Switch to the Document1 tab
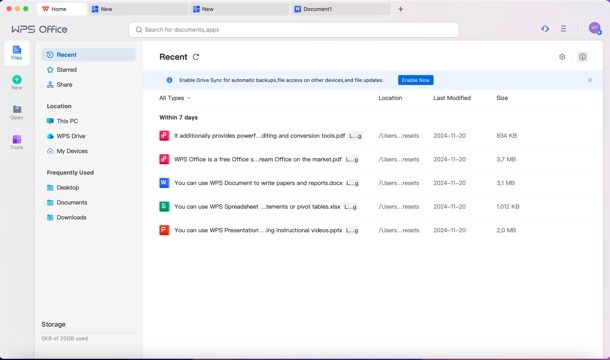This screenshot has height=360, width=610. [340, 9]
